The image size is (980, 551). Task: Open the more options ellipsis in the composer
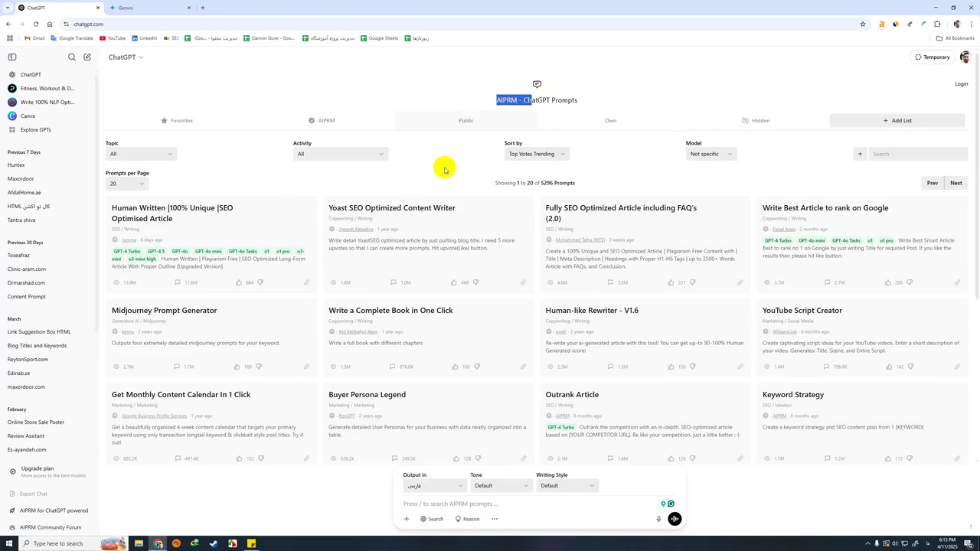(495, 519)
